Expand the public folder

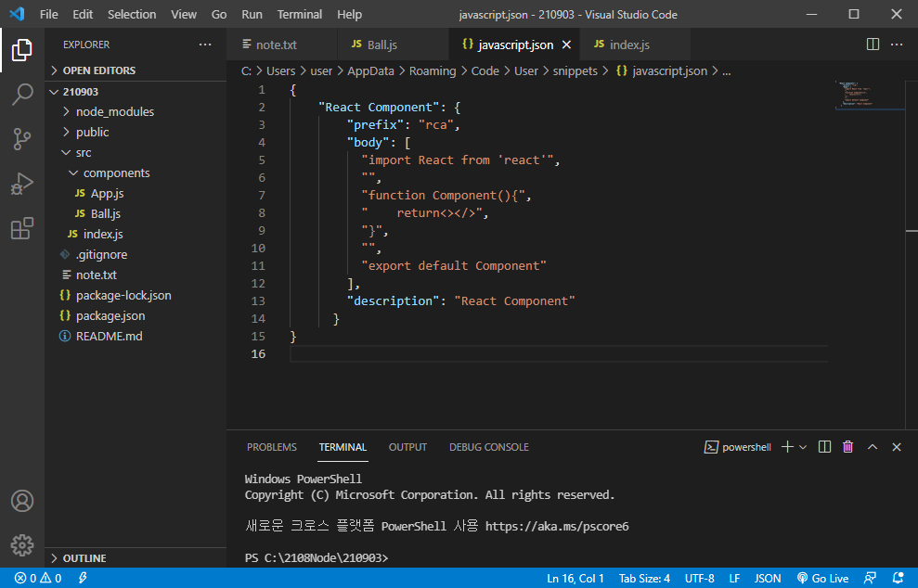pos(136,133)
